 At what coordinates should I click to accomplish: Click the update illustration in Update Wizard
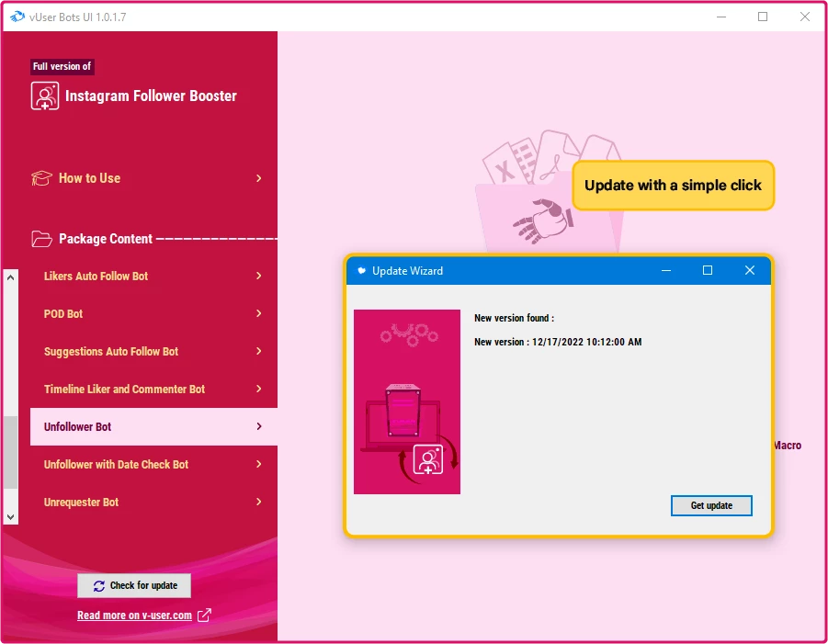[407, 401]
